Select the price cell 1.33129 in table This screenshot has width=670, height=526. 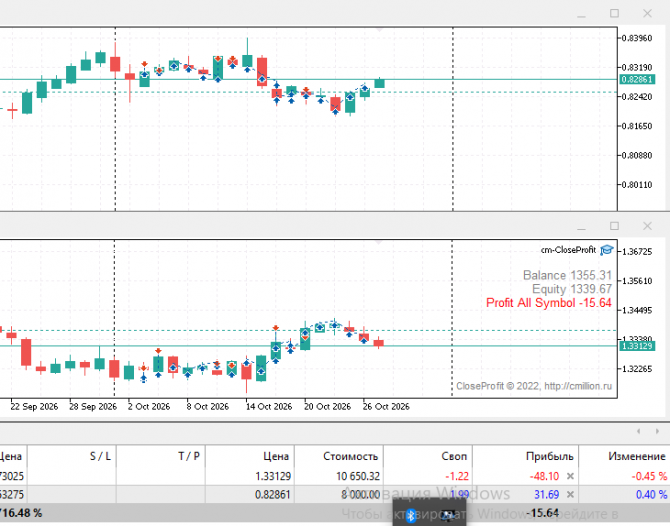[x=273, y=476]
